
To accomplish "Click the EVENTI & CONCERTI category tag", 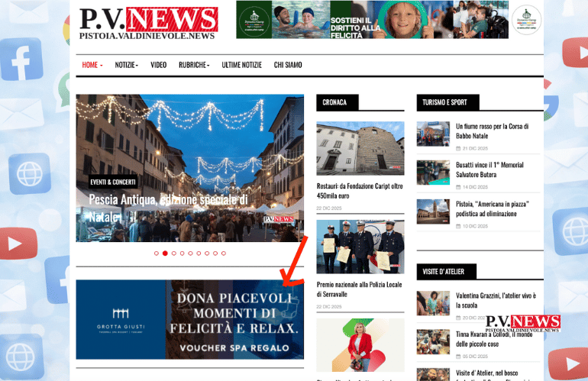I will [113, 182].
